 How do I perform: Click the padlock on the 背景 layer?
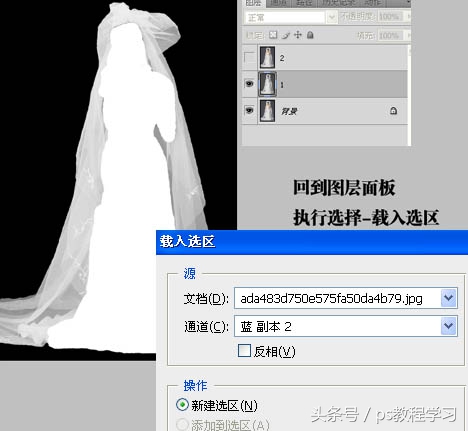pyautogui.click(x=393, y=111)
